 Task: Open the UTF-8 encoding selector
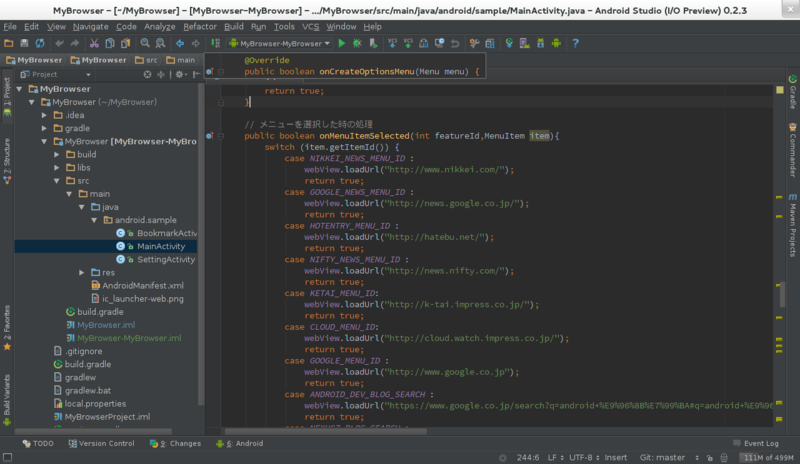584,457
